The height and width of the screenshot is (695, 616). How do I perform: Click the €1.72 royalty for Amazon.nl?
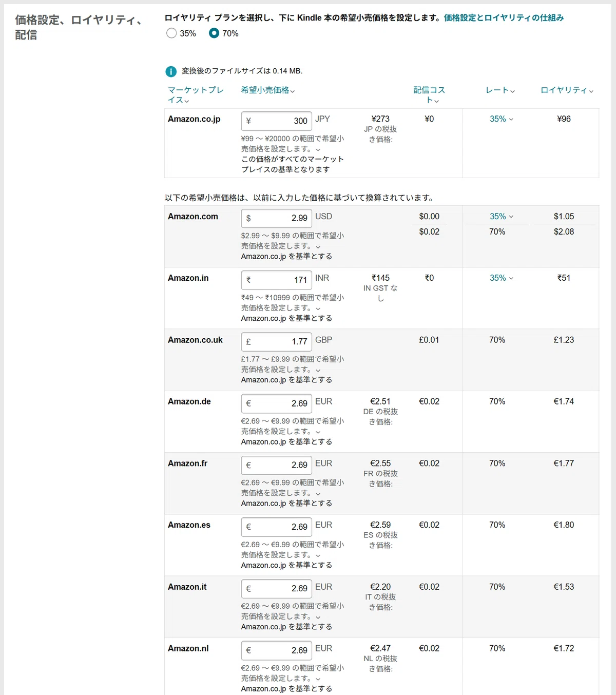click(564, 648)
